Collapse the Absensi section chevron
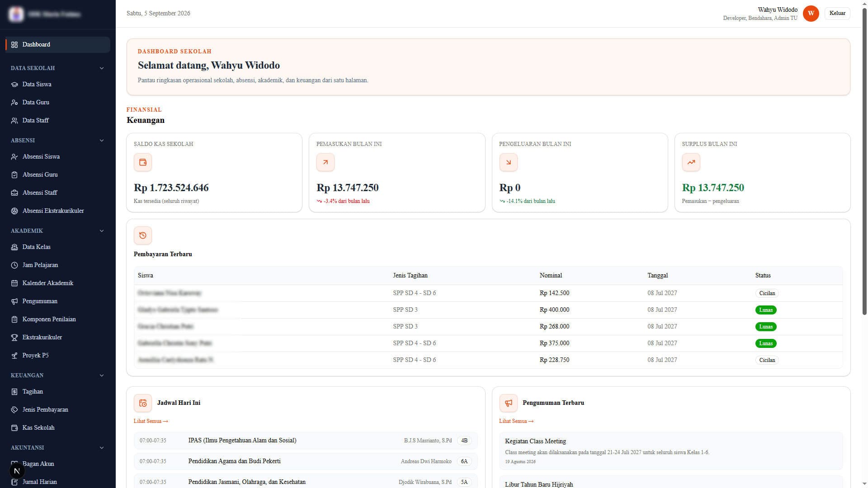Viewport: 868px width, 488px height. [102, 141]
